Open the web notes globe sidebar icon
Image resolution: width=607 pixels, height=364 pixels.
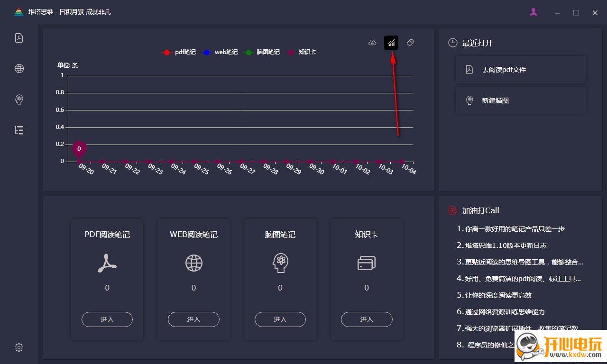coord(19,69)
